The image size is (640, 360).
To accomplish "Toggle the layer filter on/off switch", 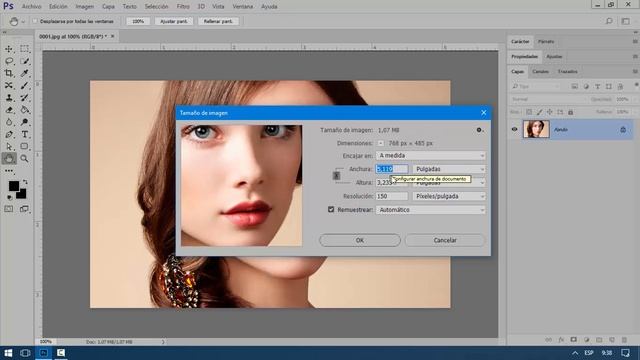I will tap(636, 85).
